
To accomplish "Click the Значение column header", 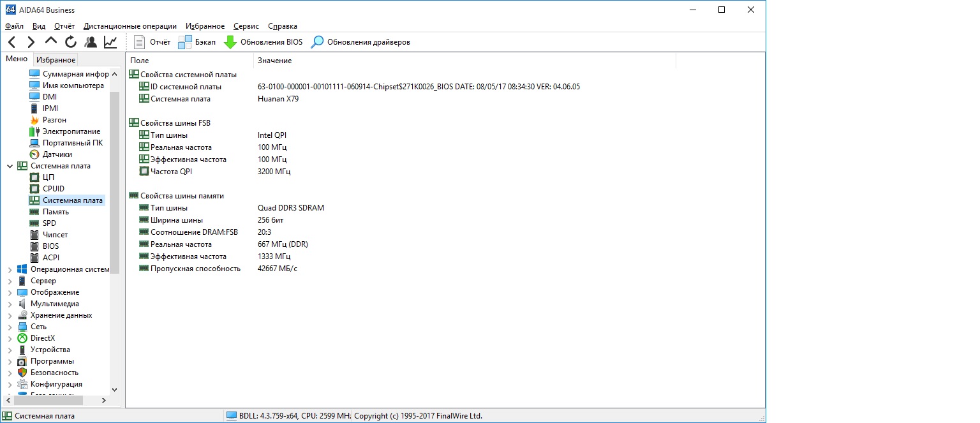I will [x=464, y=60].
